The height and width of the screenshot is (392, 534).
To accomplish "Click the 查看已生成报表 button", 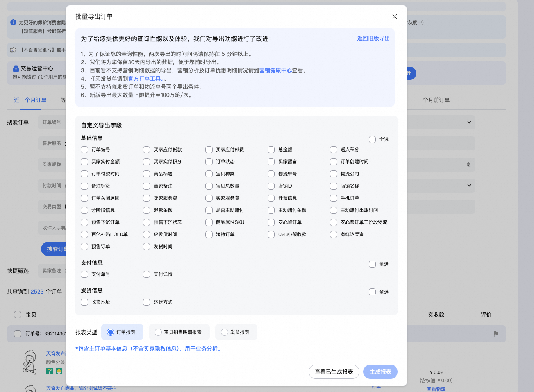I will point(334,372).
